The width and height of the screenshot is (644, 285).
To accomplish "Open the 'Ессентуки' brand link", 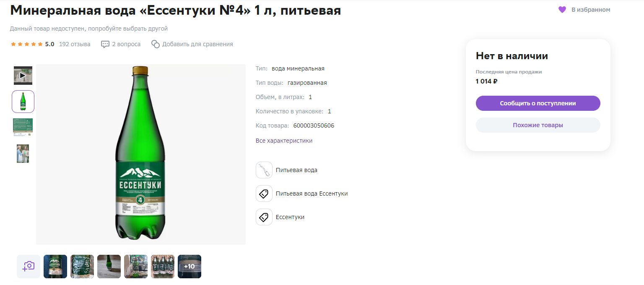I will [290, 217].
